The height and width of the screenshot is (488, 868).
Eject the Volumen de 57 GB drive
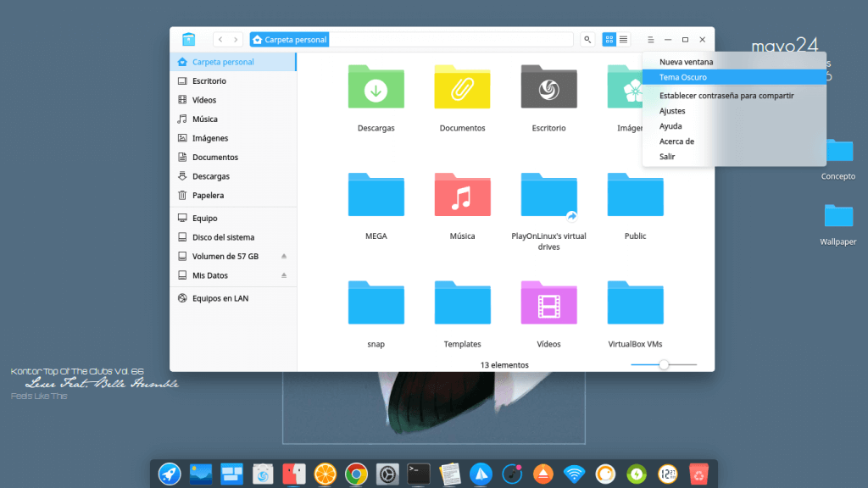click(284, 257)
